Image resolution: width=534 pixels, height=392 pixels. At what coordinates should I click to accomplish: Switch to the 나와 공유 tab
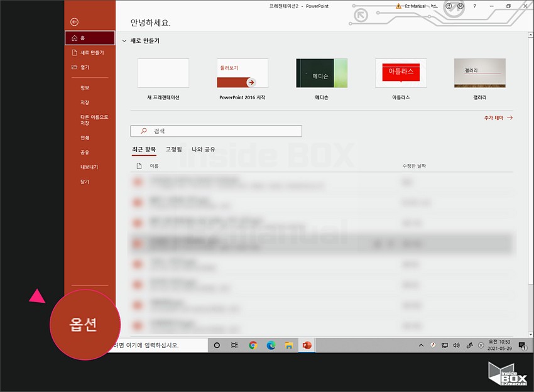point(204,149)
